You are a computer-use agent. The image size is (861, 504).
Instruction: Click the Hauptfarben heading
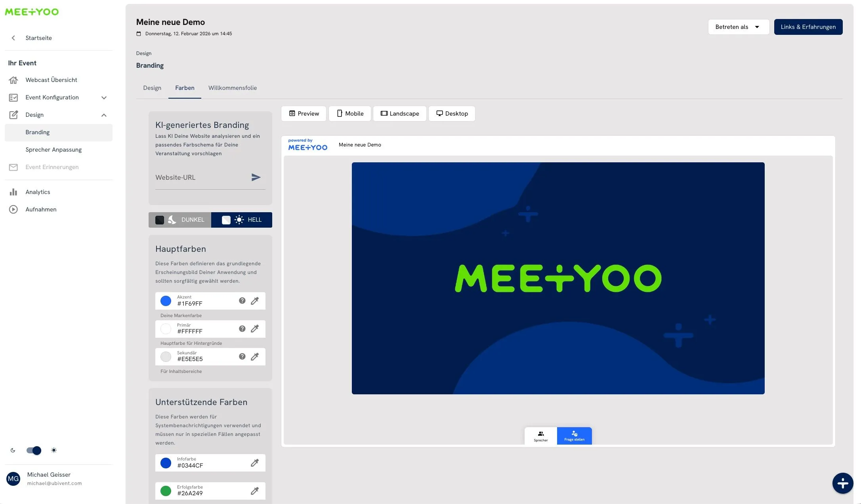[181, 249]
